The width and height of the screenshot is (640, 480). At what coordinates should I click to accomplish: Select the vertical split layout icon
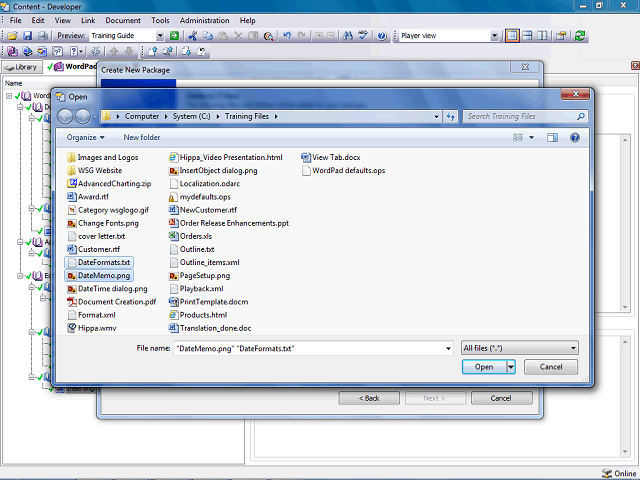coord(542,36)
